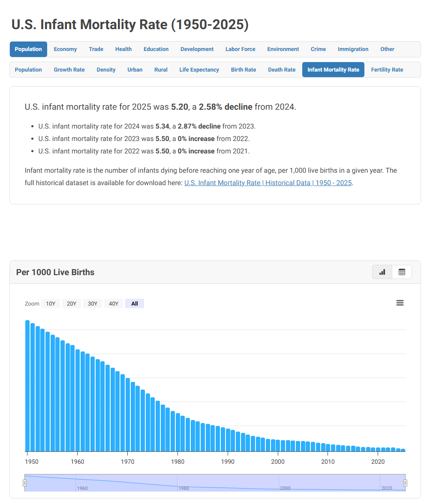Set chart zoom to 40Y
Image resolution: width=427 pixels, height=504 pixels.
(x=114, y=303)
